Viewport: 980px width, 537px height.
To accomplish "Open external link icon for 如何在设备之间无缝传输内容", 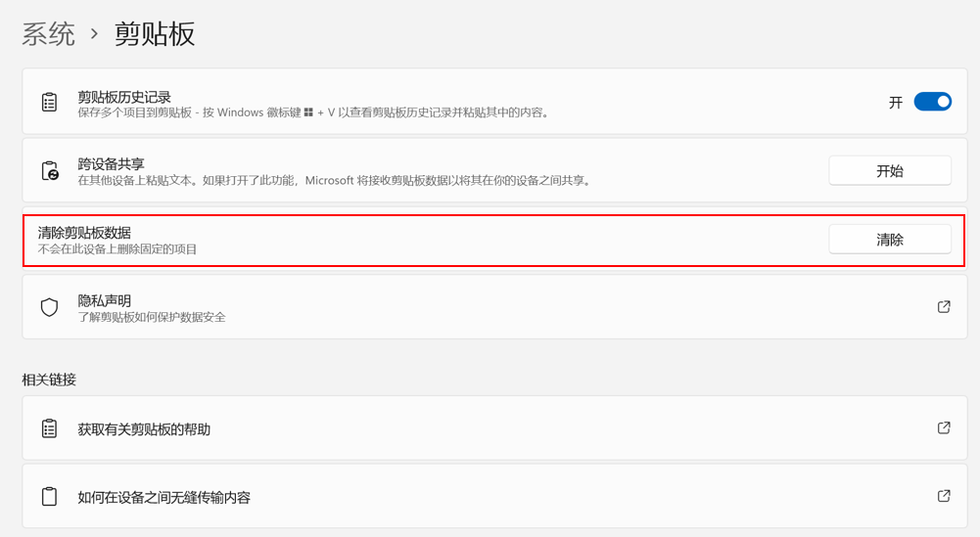I will 944,496.
